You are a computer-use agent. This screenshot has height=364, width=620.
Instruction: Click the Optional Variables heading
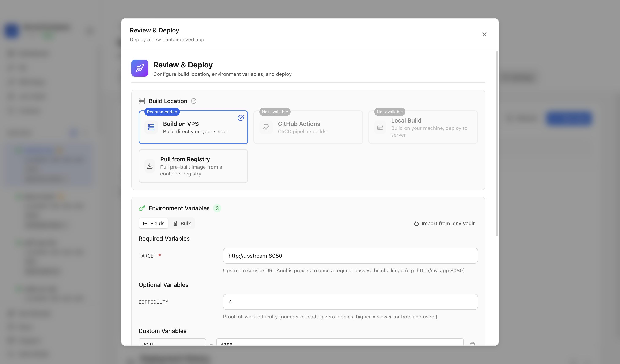[x=163, y=285]
